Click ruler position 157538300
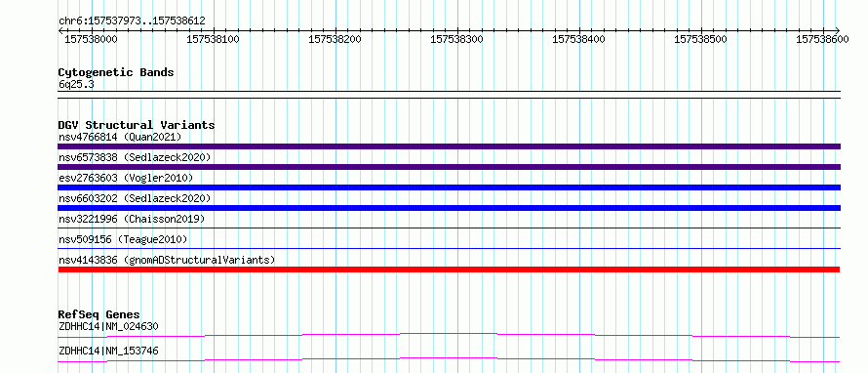Viewport: 868px width, 373px height. (457, 39)
